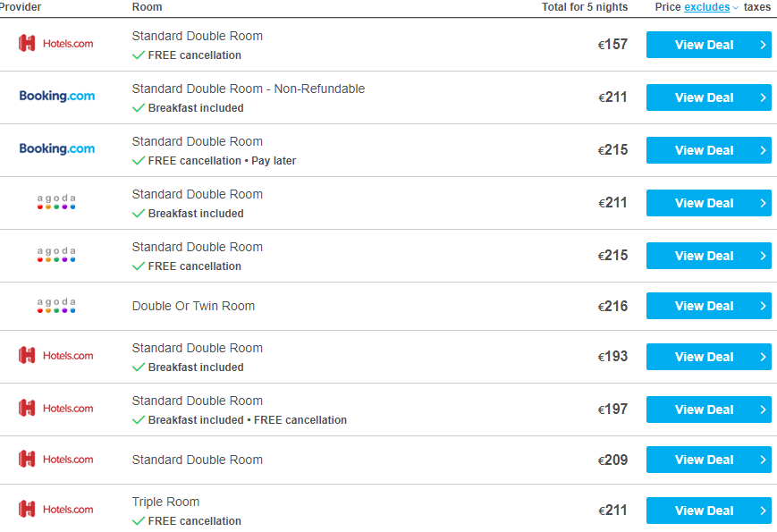This screenshot has width=777, height=532.
Task: View Deal for the €197 Hotels.com room
Action: 709,410
